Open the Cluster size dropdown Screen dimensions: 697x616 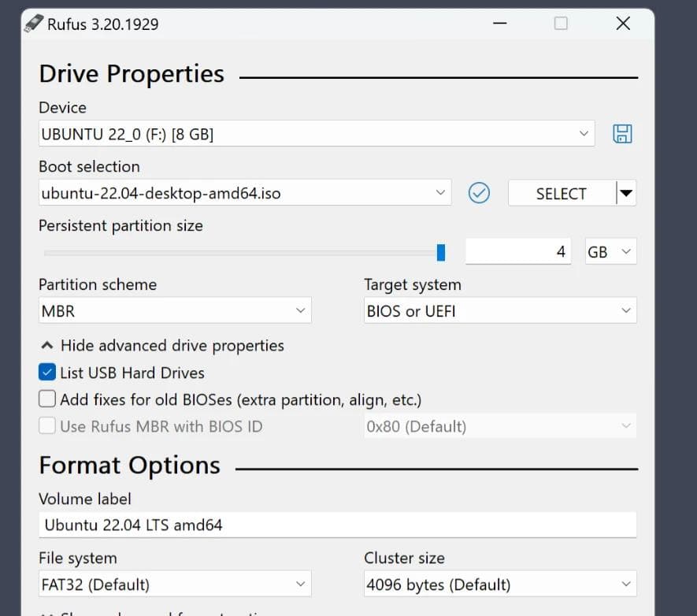click(500, 584)
